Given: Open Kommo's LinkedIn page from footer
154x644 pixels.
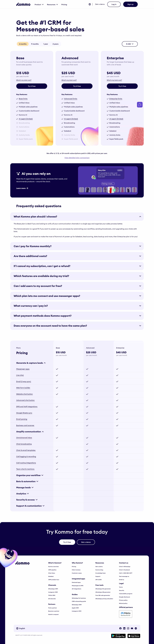Looking at the screenshot, I should tap(124, 628).
